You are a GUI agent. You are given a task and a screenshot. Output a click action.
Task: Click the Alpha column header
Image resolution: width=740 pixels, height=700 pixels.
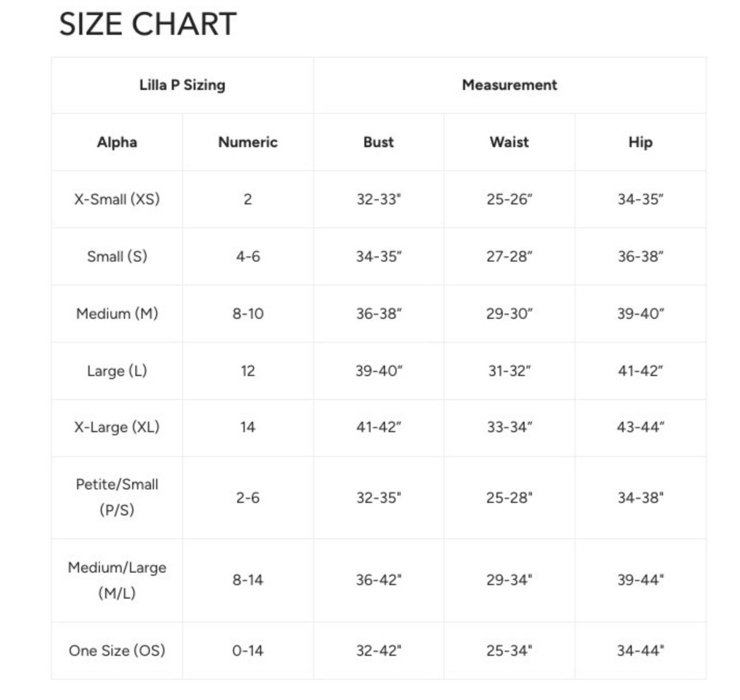(117, 142)
